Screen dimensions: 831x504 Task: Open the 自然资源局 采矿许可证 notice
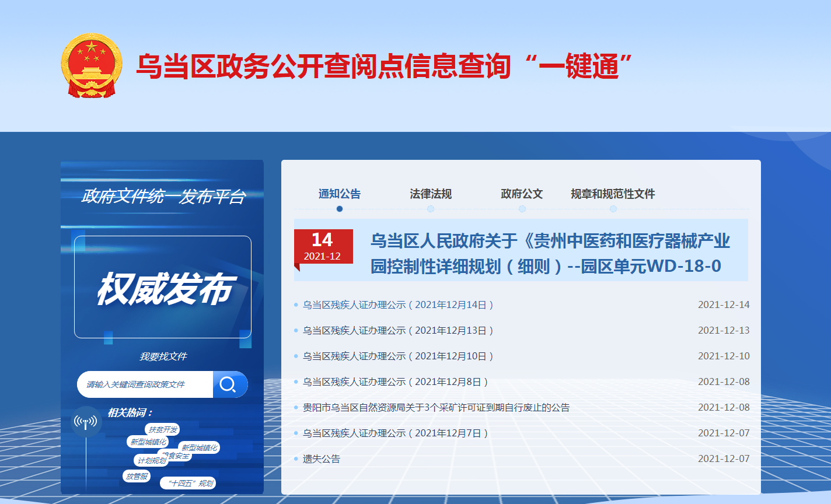436,408
